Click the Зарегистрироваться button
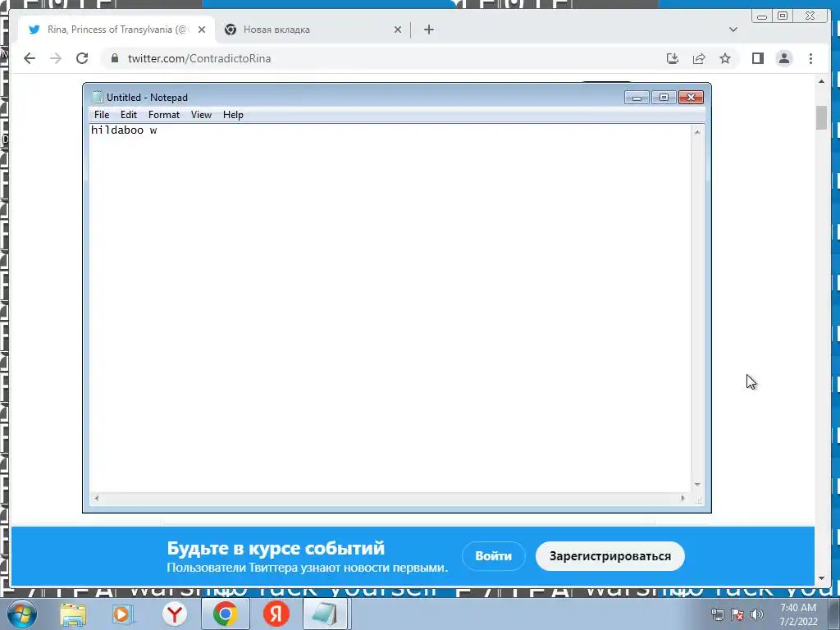 610,556
